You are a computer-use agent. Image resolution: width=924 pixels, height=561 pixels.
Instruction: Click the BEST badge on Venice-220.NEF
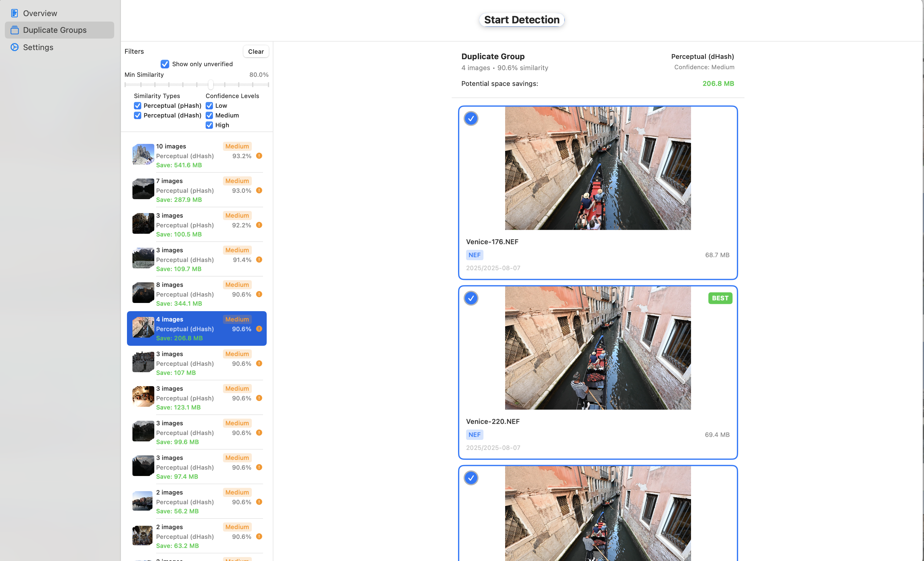[720, 298]
